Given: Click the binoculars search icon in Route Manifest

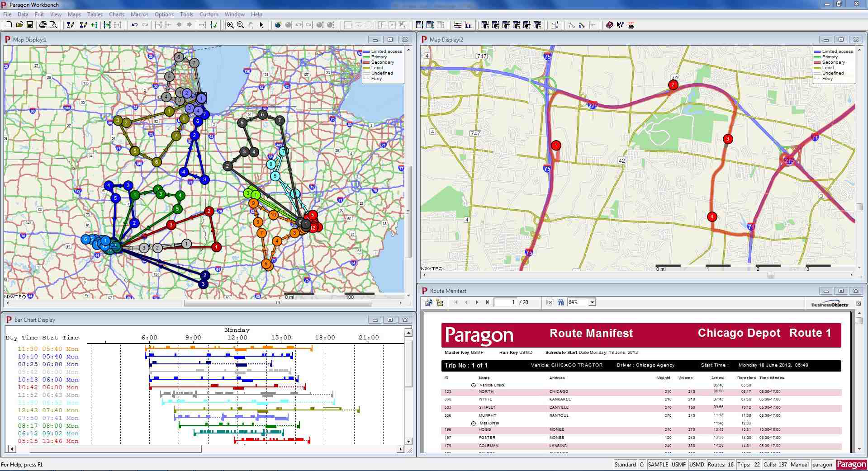Looking at the screenshot, I should coord(560,302).
